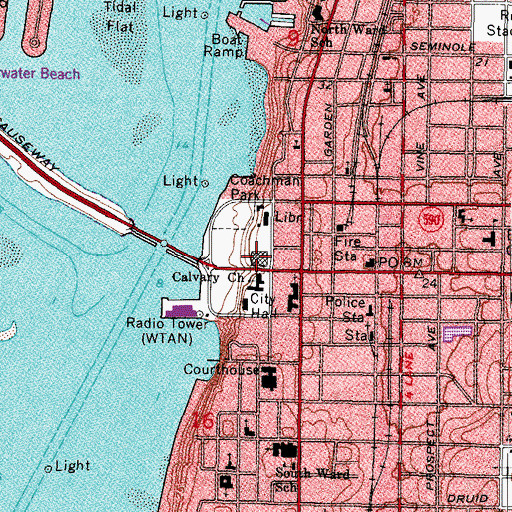
Task: Click the purple building by Radio Tower
Action: [181, 311]
